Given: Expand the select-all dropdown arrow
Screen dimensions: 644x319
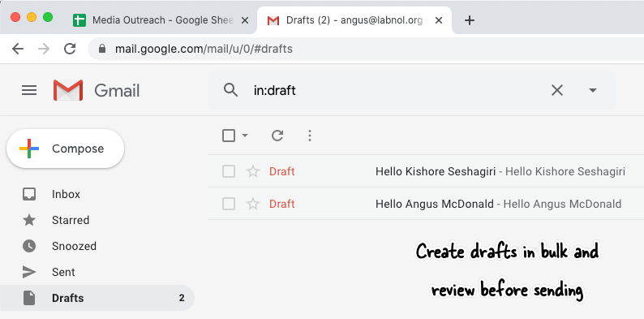Looking at the screenshot, I should point(245,136).
